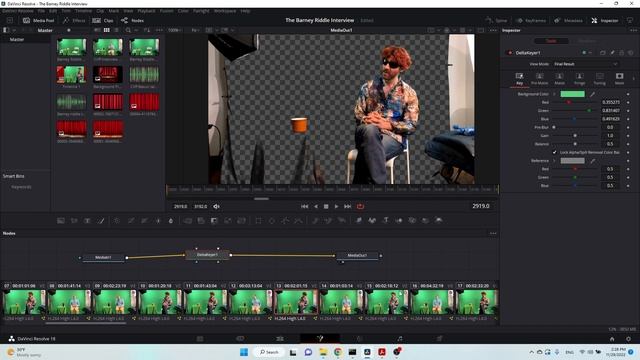Pick reference color with the eyedropper
The height and width of the screenshot is (360, 640).
pos(592,161)
